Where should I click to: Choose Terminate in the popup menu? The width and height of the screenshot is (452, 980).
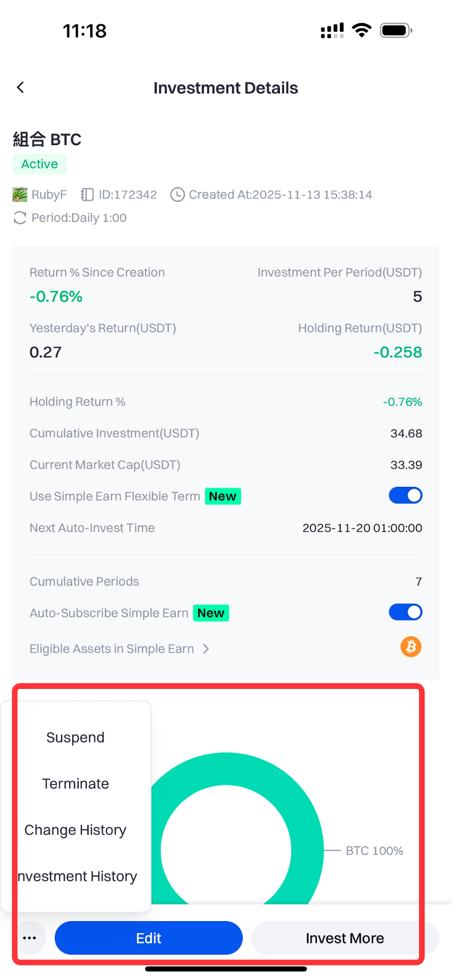[75, 783]
